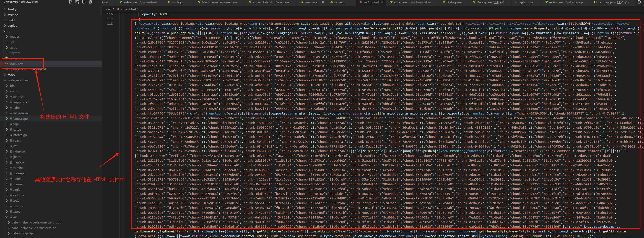
Task: Click the dist breadcrumb segment
Action: [x=109, y=9]
